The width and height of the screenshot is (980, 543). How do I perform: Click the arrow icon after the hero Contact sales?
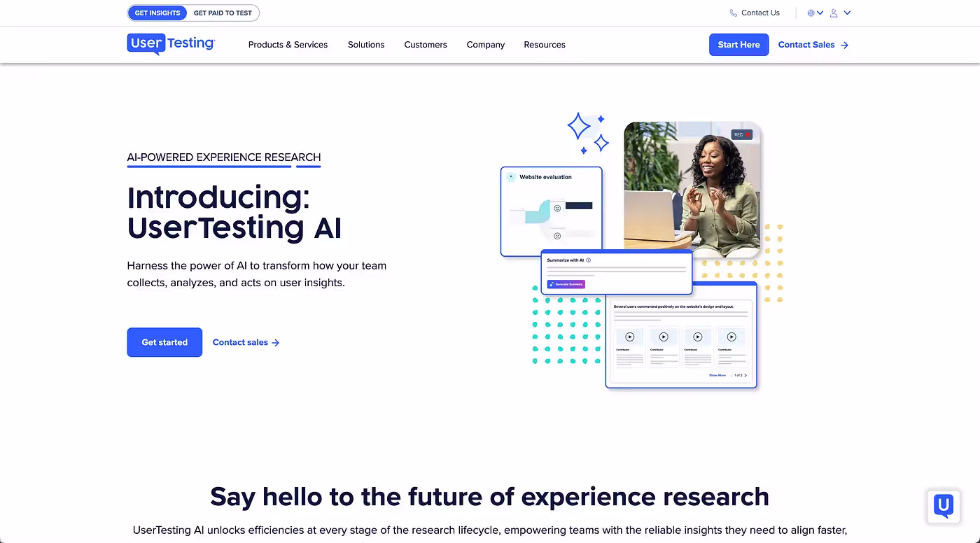(276, 343)
